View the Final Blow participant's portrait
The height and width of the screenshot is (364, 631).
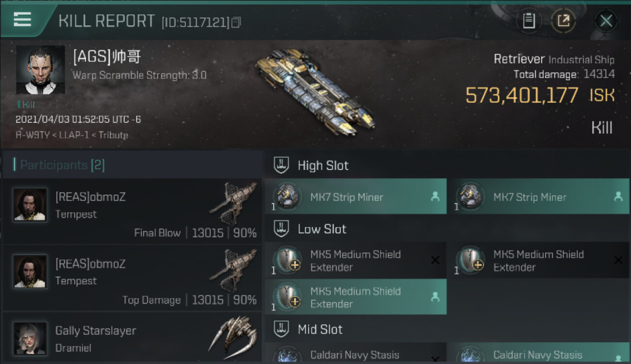click(x=30, y=205)
